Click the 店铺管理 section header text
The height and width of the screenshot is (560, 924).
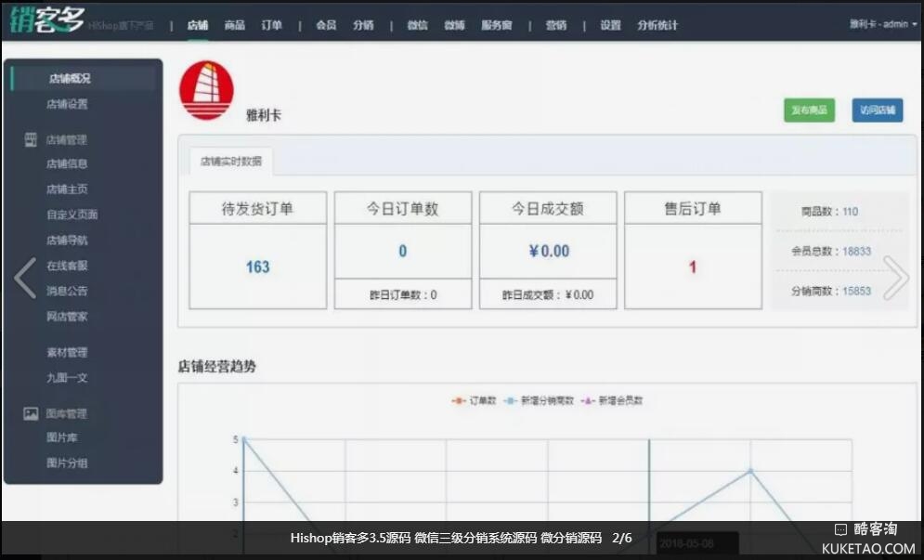67,139
